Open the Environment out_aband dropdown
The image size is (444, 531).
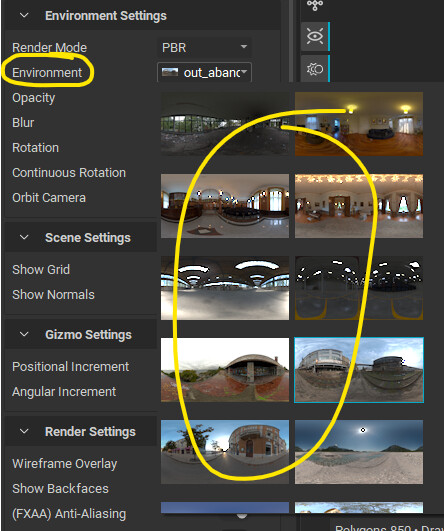(204, 72)
